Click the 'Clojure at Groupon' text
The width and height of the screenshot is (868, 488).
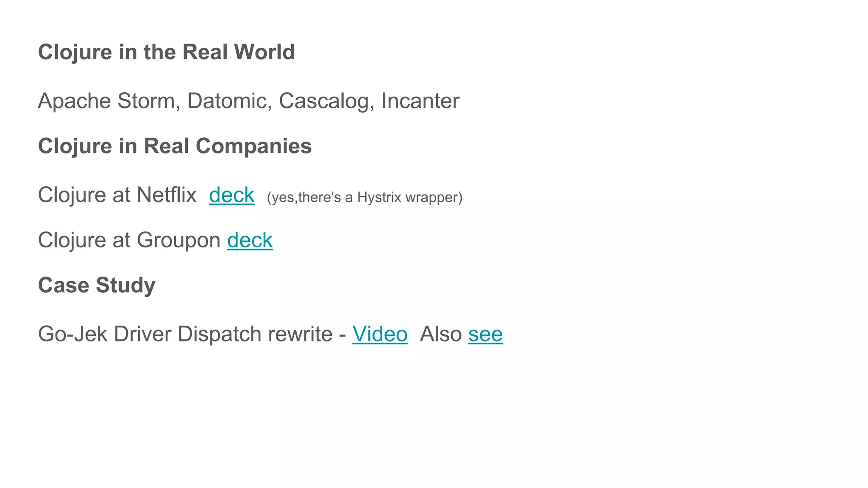(129, 240)
